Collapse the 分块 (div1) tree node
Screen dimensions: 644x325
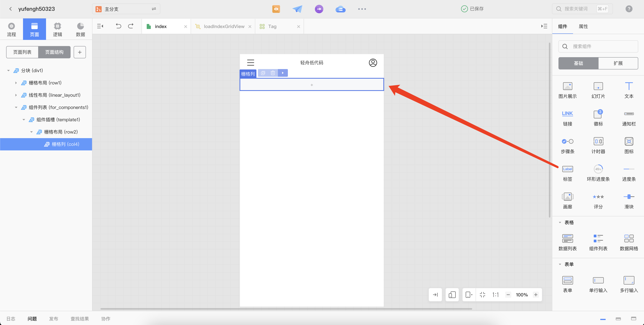click(x=8, y=70)
